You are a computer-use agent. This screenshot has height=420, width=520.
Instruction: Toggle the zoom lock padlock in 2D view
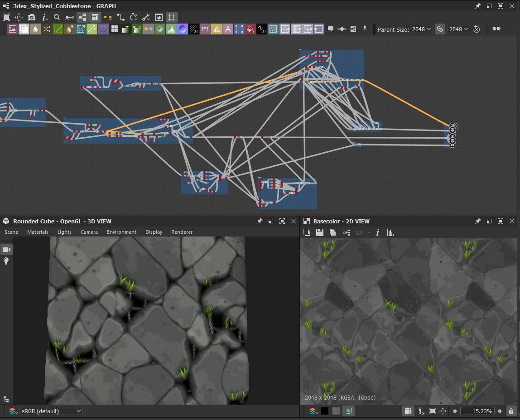pos(511,411)
